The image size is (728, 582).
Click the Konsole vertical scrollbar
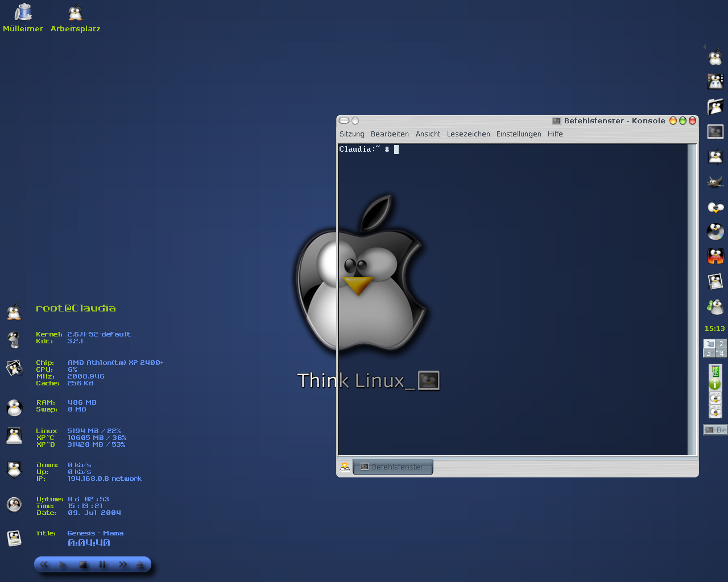pos(692,300)
